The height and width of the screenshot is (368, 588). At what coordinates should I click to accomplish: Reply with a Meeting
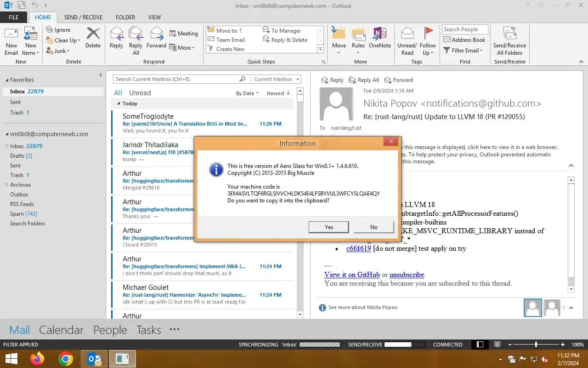pyautogui.click(x=183, y=34)
